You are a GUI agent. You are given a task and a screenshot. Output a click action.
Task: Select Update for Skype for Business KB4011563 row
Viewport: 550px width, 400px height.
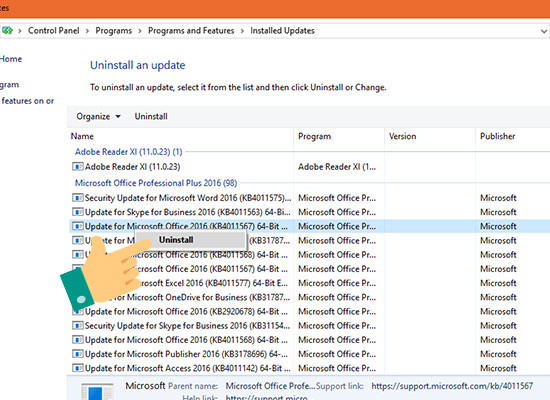309,212
